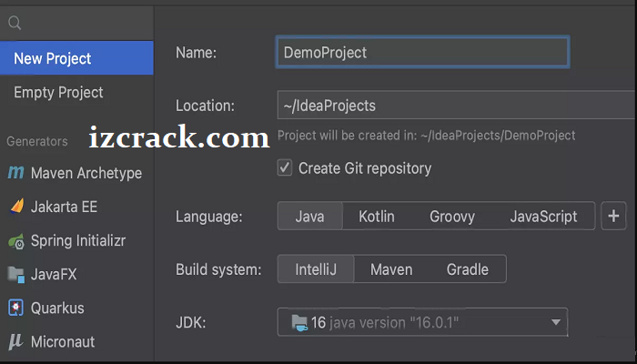Click 'Project will be created in' hint text
This screenshot has width=637, height=364.
click(426, 135)
